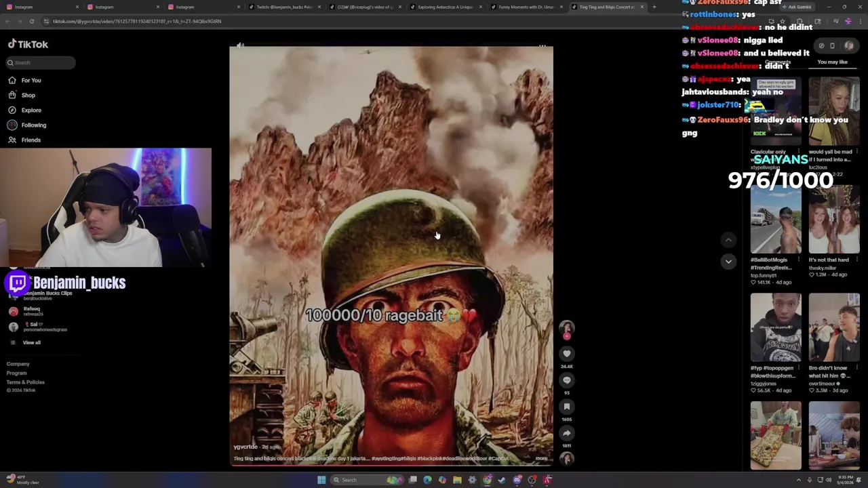Open the comments bubble icon showing 93
The width and height of the screenshot is (868, 488).
pyautogui.click(x=567, y=380)
